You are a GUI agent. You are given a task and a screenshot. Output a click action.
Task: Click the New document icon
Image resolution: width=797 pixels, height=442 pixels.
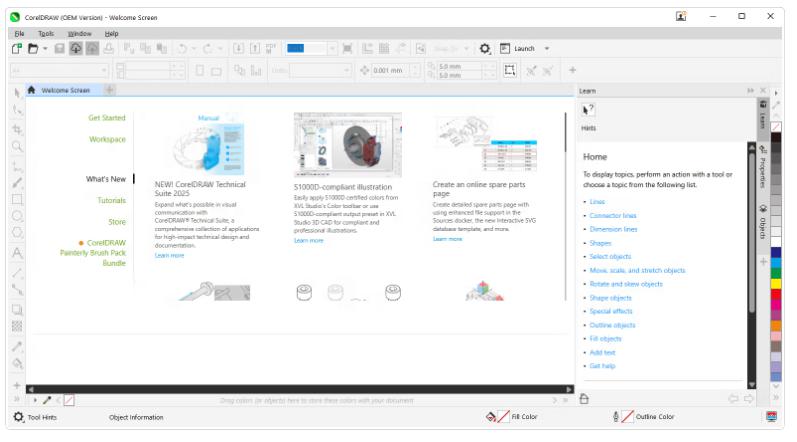click(x=17, y=48)
